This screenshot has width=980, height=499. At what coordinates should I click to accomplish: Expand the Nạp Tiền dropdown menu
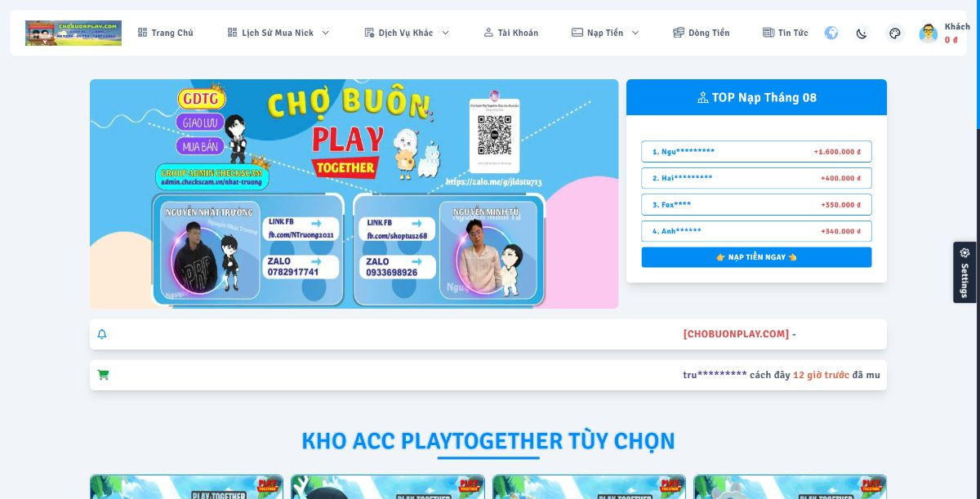[605, 33]
